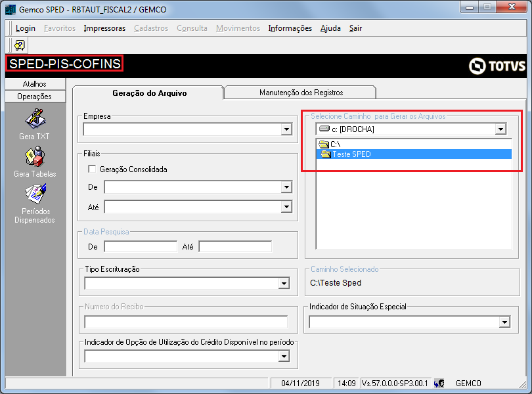This screenshot has width=532, height=394.
Task: Open the Filiais De dropdown
Action: pos(287,187)
